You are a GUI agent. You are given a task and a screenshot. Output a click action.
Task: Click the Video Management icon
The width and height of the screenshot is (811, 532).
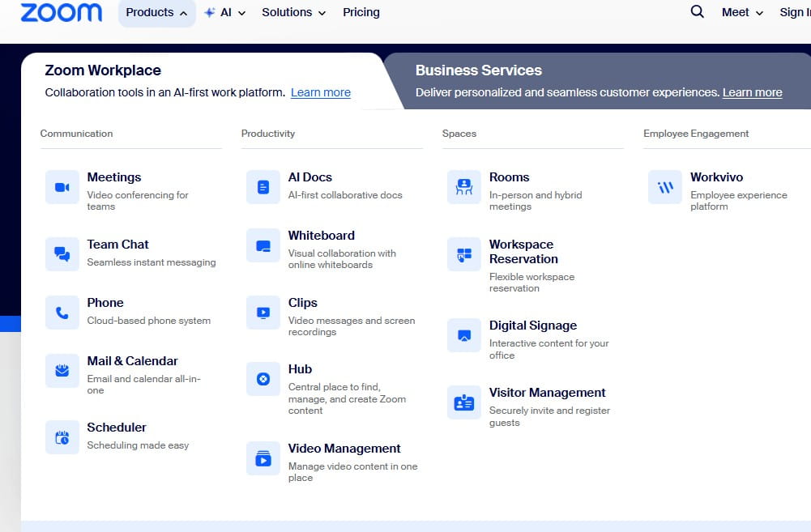263,458
